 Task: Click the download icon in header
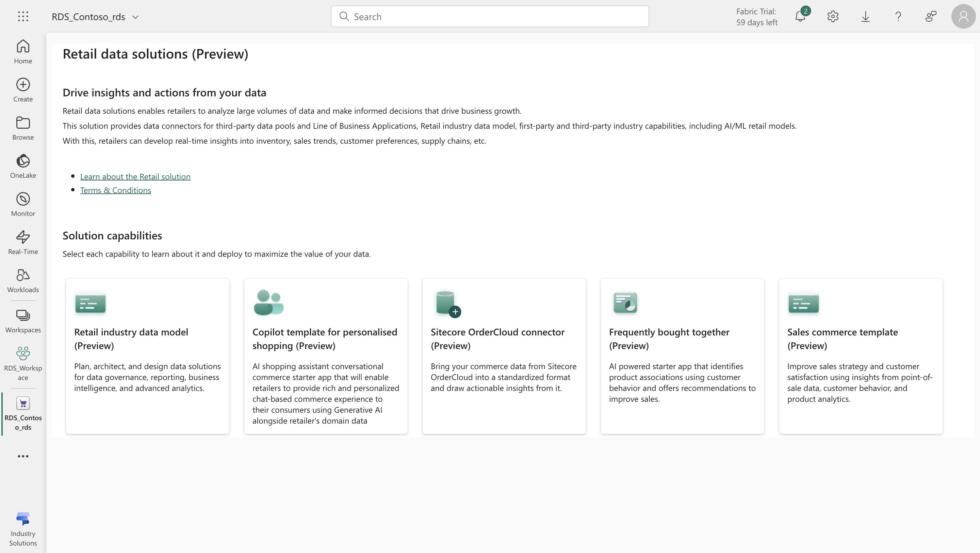point(865,16)
